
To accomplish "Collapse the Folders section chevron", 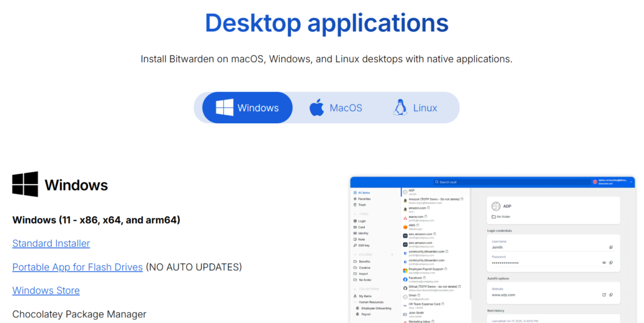I will coord(355,255).
